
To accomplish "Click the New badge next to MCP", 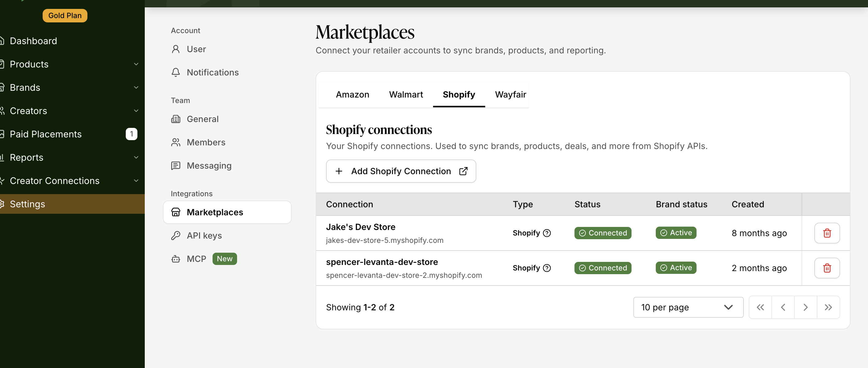I will pyautogui.click(x=225, y=259).
